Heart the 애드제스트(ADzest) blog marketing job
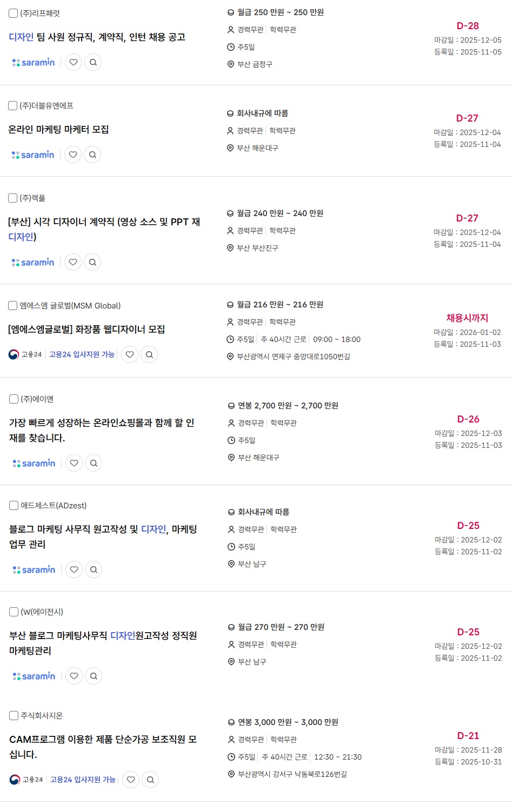The width and height of the screenshot is (513, 812). coord(74,569)
